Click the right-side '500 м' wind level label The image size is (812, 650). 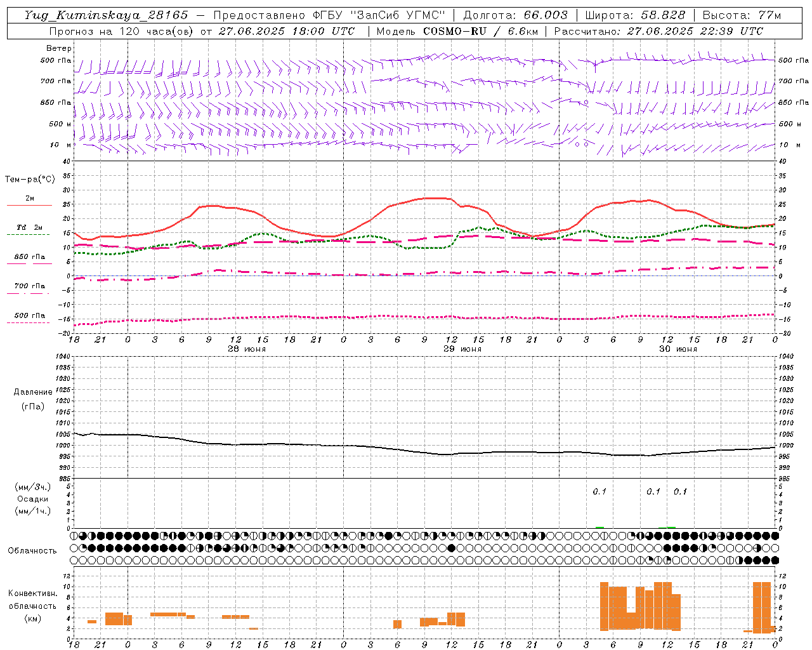[x=790, y=124]
